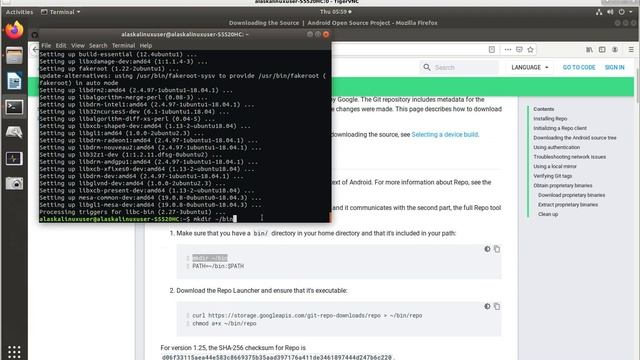Go to 'Initializing a Repo client' section
The image size is (640, 360).
click(x=560, y=128)
